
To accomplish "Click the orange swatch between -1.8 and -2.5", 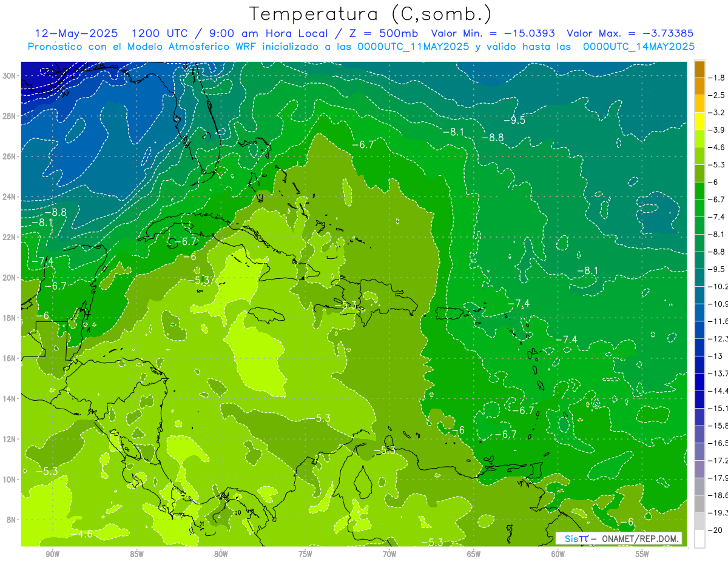I will click(699, 87).
